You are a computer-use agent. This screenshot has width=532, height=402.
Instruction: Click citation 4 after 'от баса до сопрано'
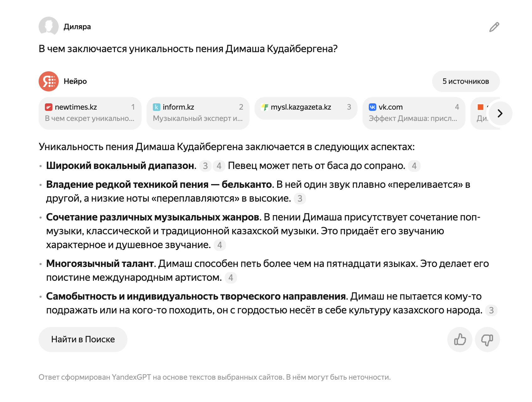414,166
